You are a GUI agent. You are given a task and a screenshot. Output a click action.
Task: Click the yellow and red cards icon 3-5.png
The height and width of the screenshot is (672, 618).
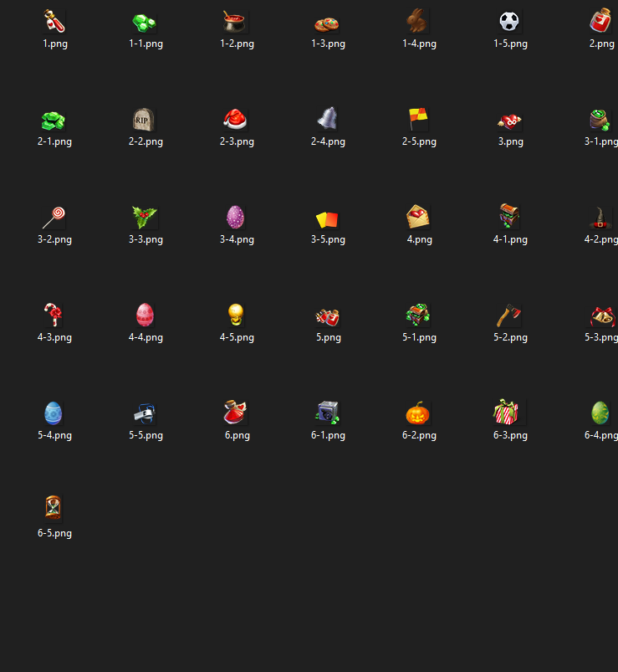coord(327,219)
